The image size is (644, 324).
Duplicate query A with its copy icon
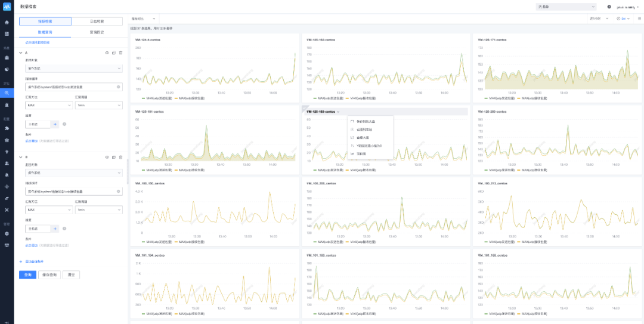[x=114, y=53]
